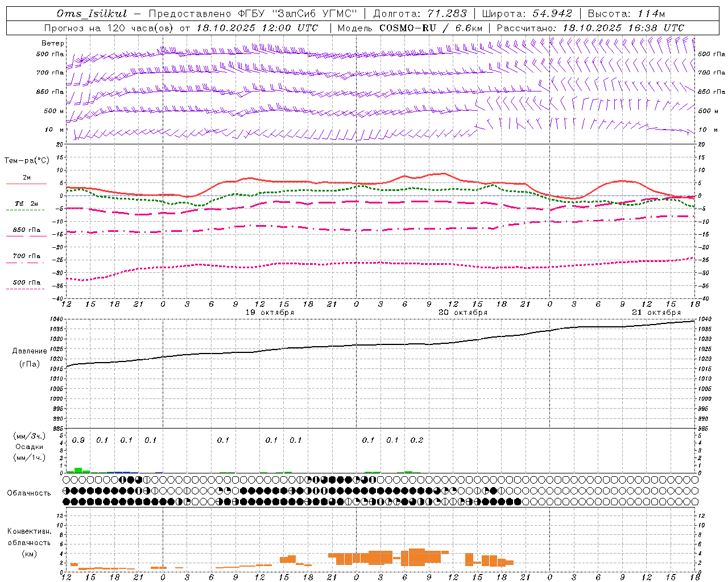Click the Td 2м legend label
The width and height of the screenshot is (728, 582).
26,203
